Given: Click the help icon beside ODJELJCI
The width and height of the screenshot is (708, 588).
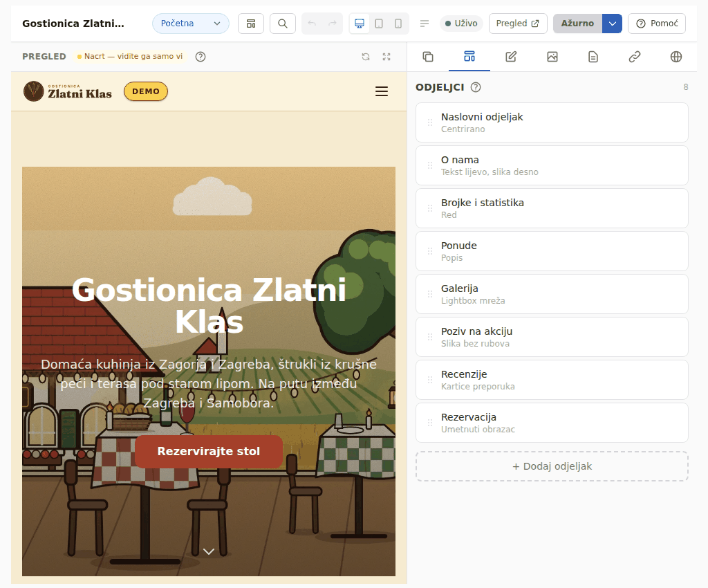Looking at the screenshot, I should 476,87.
